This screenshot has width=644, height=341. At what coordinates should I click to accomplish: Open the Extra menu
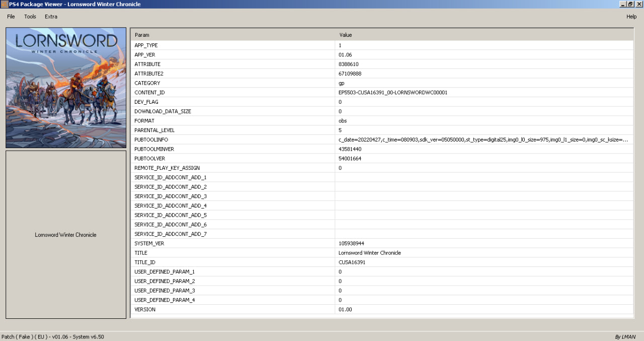pyautogui.click(x=51, y=17)
